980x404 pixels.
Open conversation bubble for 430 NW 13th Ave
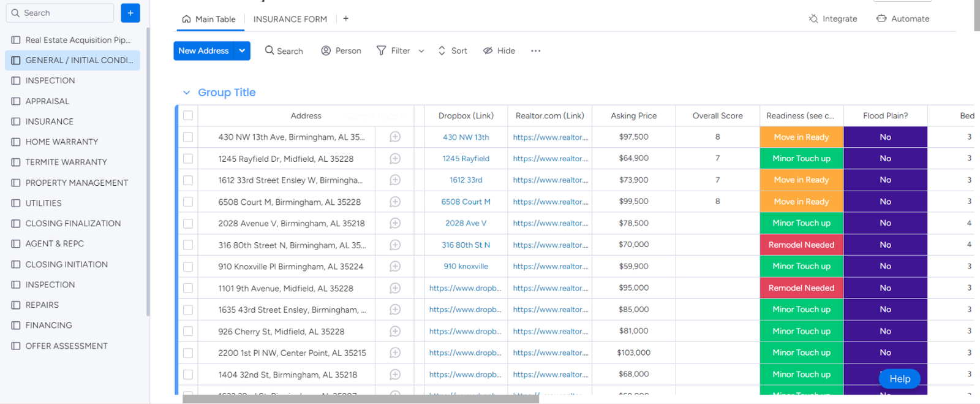pos(395,137)
